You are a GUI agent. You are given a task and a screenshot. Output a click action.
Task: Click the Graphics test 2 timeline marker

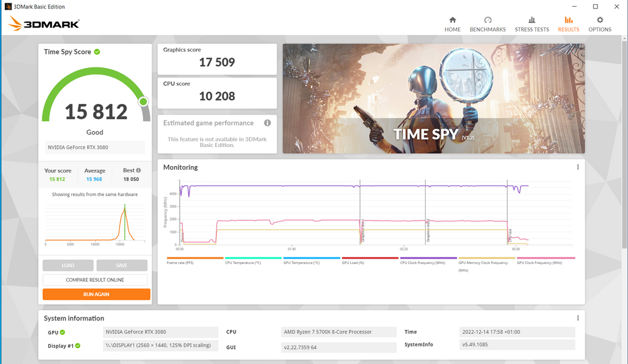point(427,230)
